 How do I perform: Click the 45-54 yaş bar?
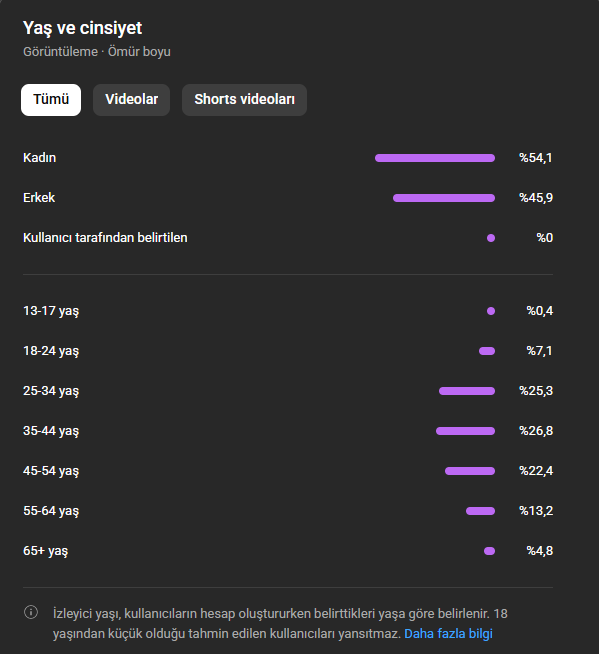click(470, 471)
